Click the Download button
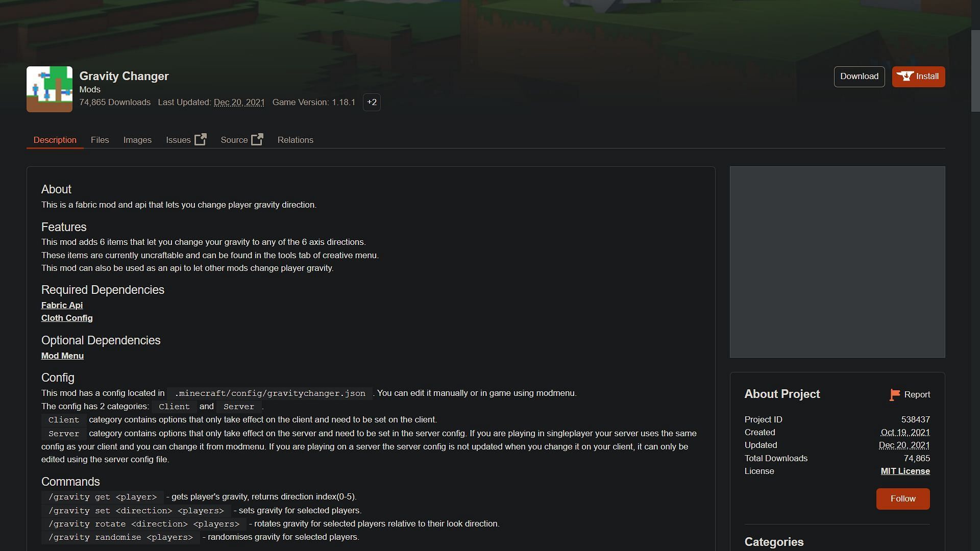This screenshot has width=980, height=551. pos(859,76)
